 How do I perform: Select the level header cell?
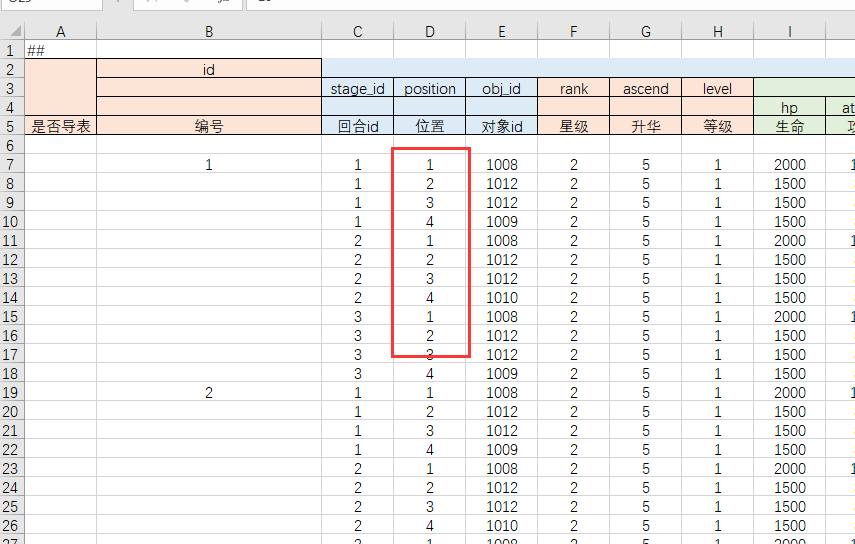tap(717, 88)
